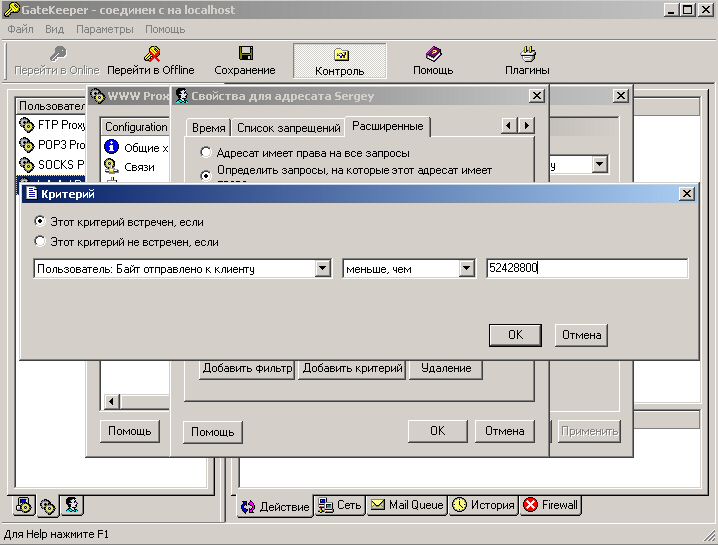Image resolution: width=718 pixels, height=545 pixels.
Task: Click Отмена in the Критерий dialog
Action: [582, 335]
